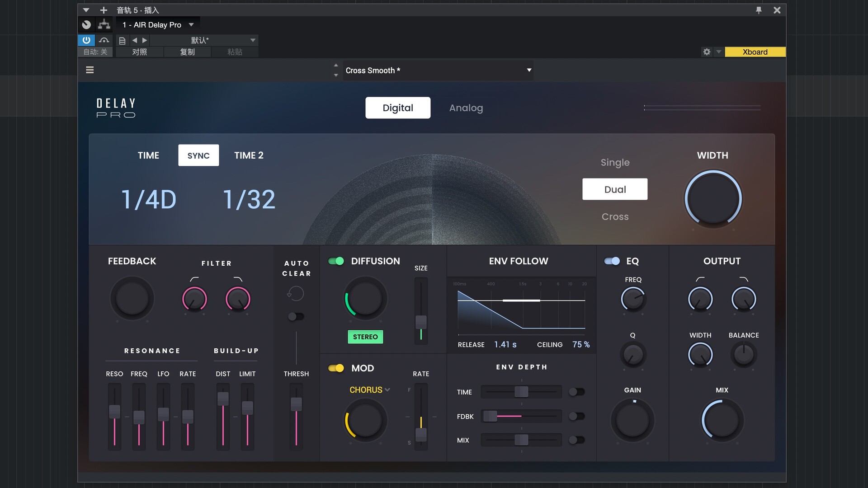Click the green STEREO button

click(365, 337)
